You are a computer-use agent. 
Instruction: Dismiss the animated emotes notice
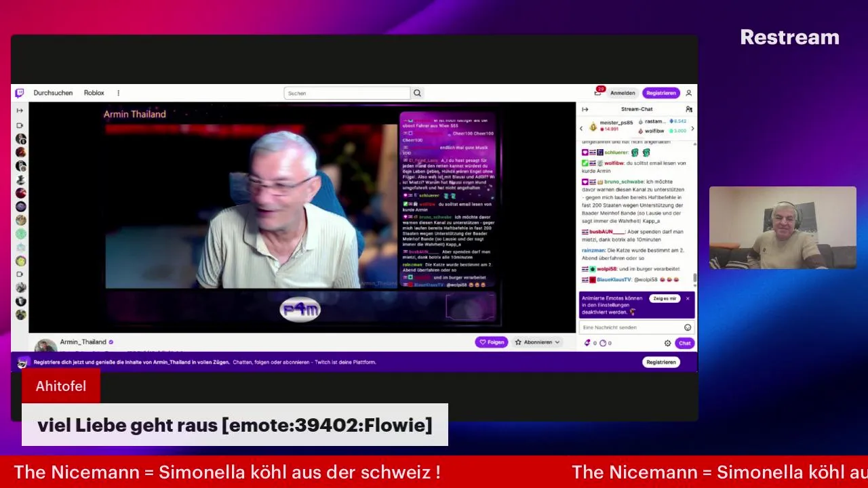click(688, 298)
